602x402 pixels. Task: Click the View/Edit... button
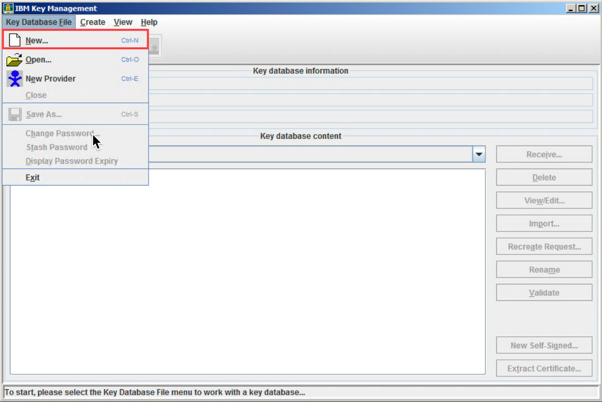[544, 200]
